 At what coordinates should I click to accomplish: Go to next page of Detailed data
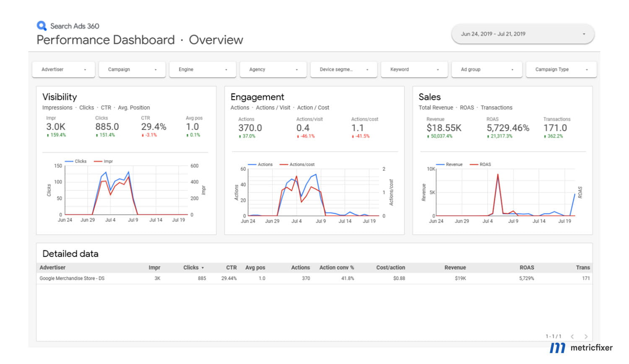(x=586, y=336)
